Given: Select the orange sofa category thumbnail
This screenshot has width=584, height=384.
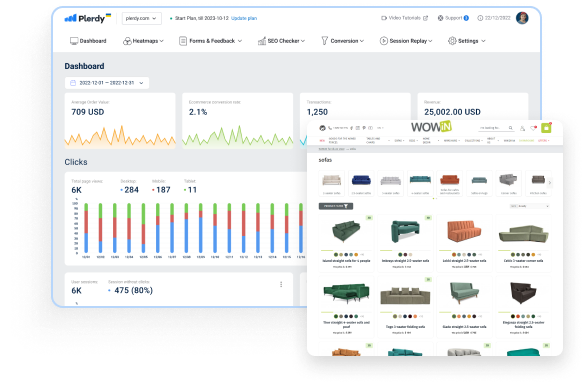Looking at the screenshot, I should (450, 183).
